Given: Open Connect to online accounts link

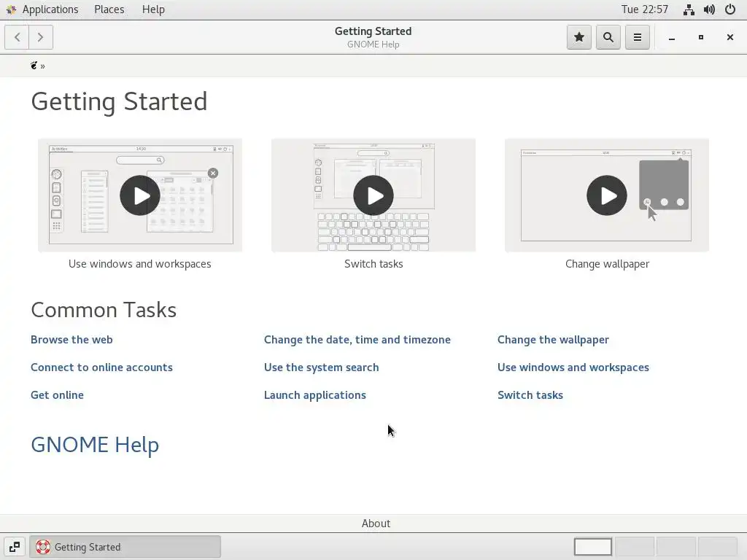Looking at the screenshot, I should pyautogui.click(x=101, y=367).
